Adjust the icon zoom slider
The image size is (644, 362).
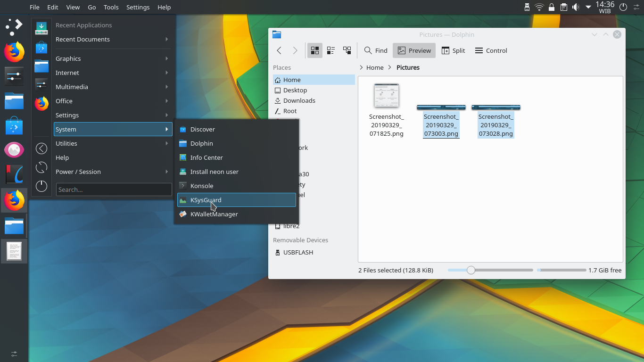pos(471,270)
